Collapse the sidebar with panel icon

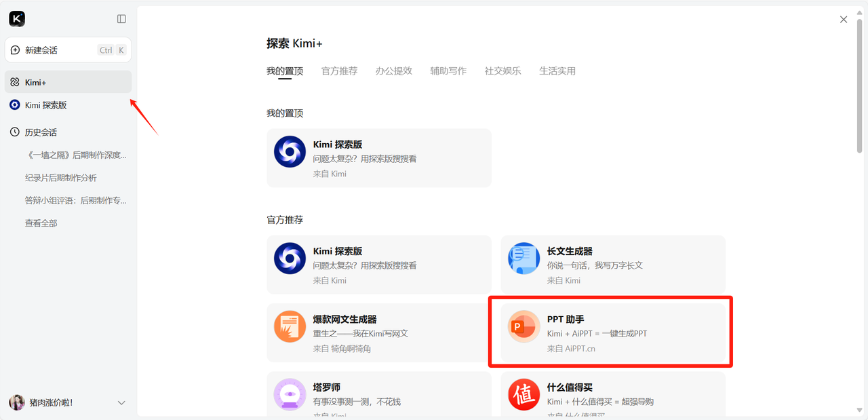[121, 19]
